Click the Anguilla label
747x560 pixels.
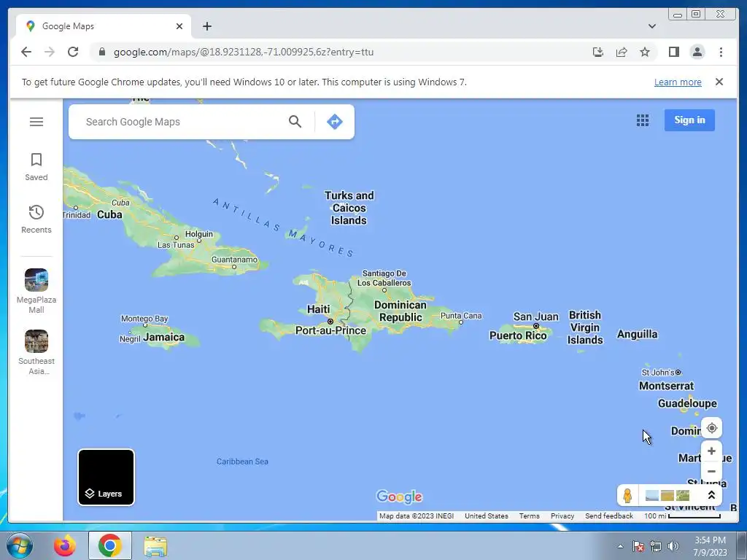tap(637, 334)
